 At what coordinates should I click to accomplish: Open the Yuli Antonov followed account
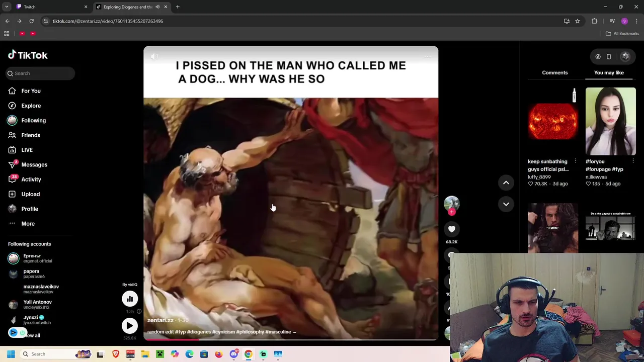(30, 305)
